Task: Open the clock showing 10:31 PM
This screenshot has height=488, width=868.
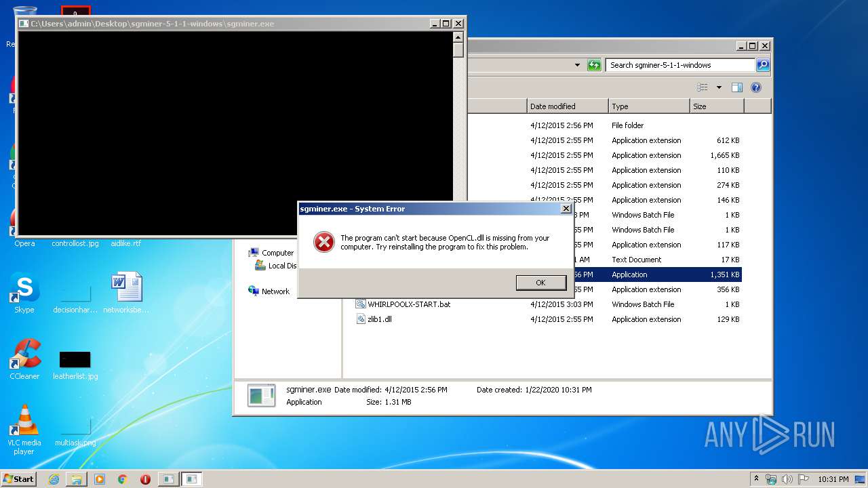Action: pos(833,479)
